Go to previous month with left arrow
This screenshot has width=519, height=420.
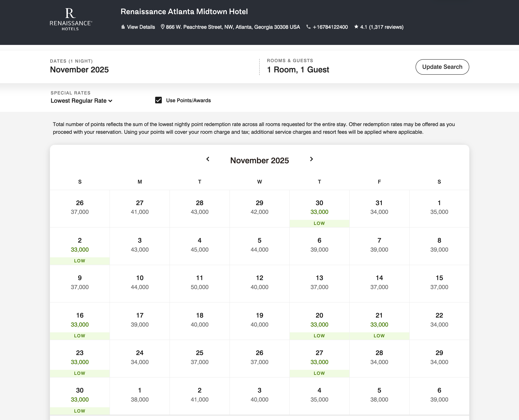(x=208, y=159)
